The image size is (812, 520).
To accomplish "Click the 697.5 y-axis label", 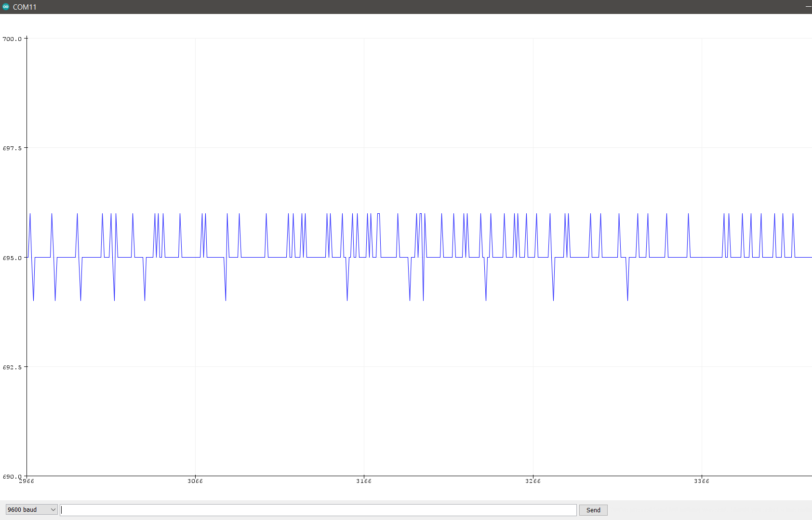I will (12, 149).
